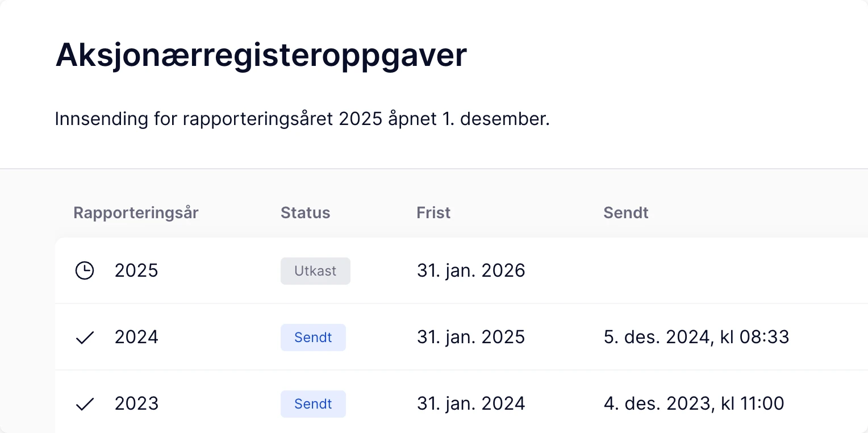Click the clock icon beside 2025
Image resolution: width=868 pixels, height=433 pixels.
(85, 271)
